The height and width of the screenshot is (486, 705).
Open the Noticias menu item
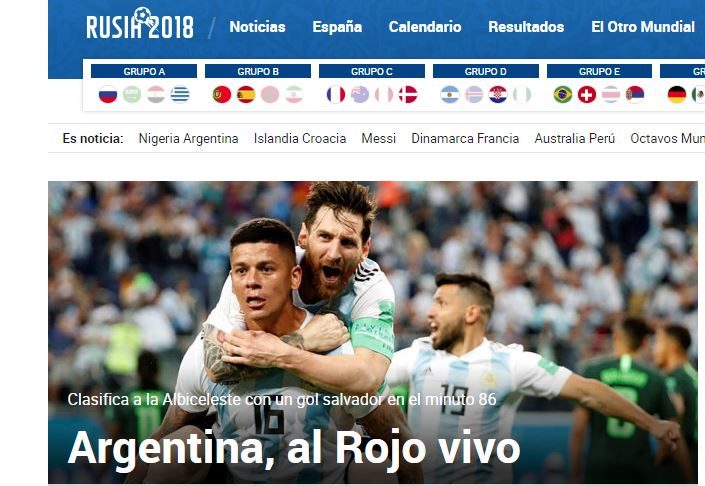258,27
